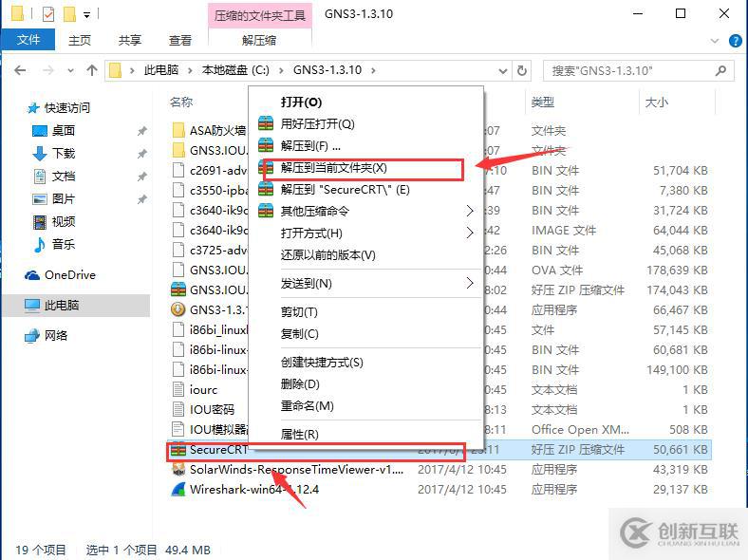Open Explorer help question mark icon

pos(735,41)
